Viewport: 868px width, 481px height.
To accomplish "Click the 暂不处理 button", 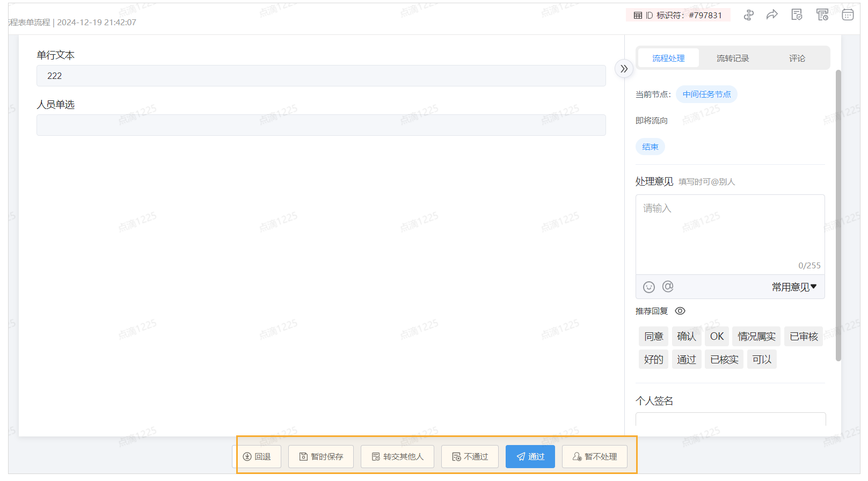I will pyautogui.click(x=595, y=457).
